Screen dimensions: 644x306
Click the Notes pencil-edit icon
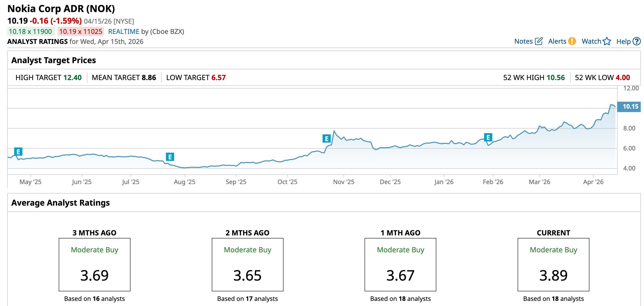[539, 41]
